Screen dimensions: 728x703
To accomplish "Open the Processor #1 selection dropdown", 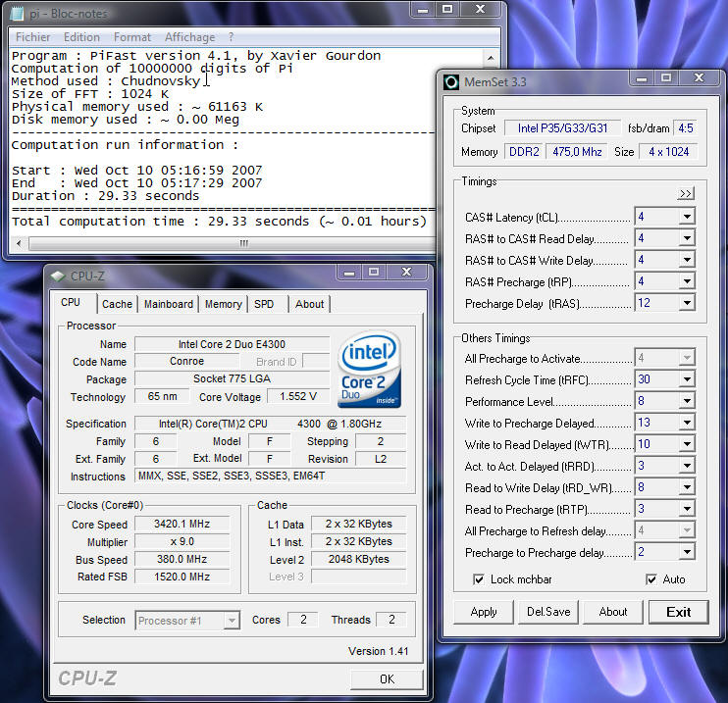I will click(232, 621).
